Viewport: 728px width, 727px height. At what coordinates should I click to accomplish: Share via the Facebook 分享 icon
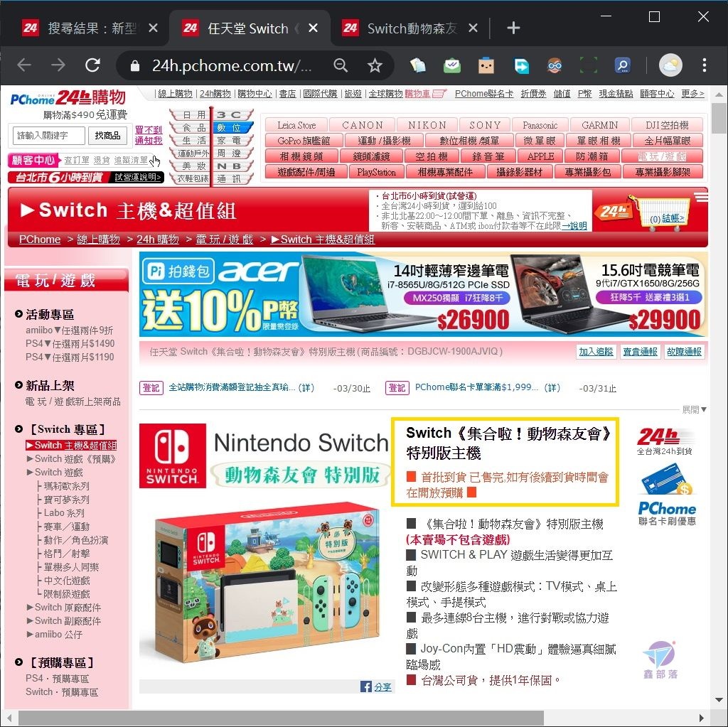377,687
